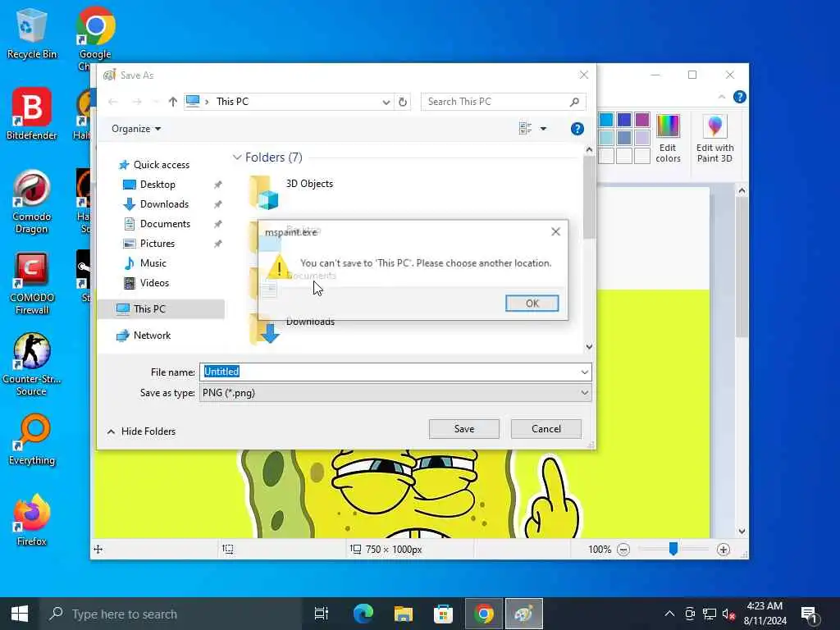Open the Windows Start menu
840x630 pixels.
point(20,614)
